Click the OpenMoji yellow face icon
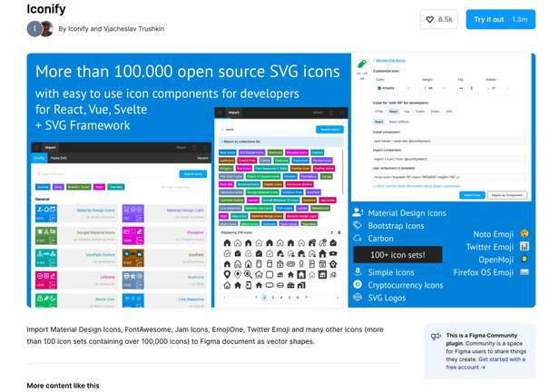Viewport: 559px width, 392px height. 525,260
